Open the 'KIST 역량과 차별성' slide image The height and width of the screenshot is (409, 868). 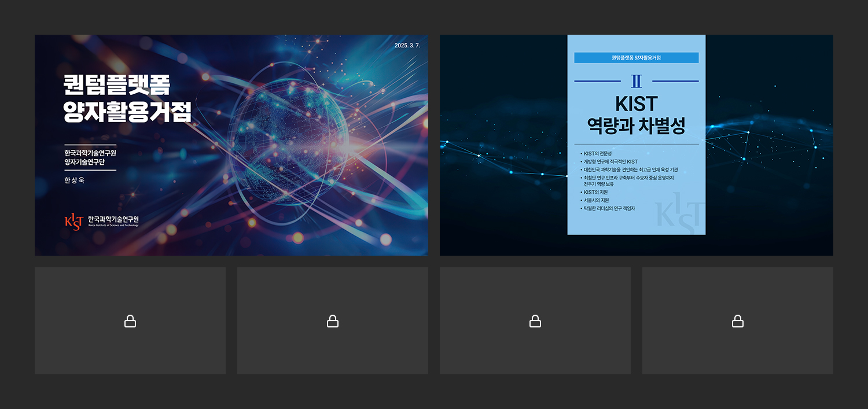(637, 145)
